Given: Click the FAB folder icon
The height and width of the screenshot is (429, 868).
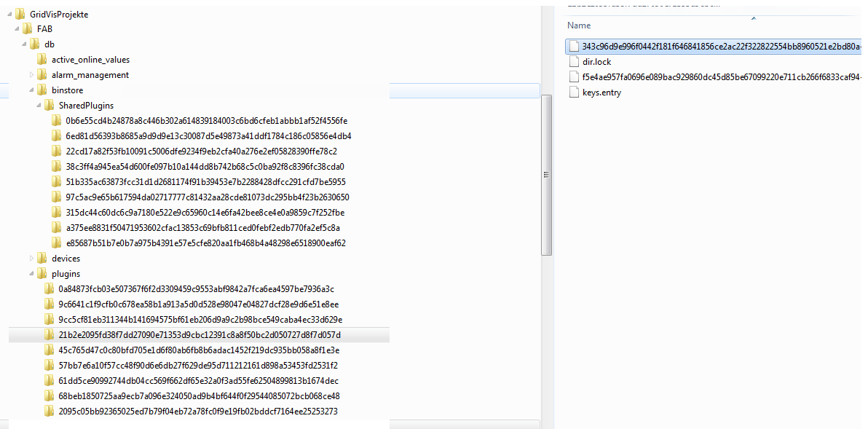Looking at the screenshot, I should pos(28,29).
